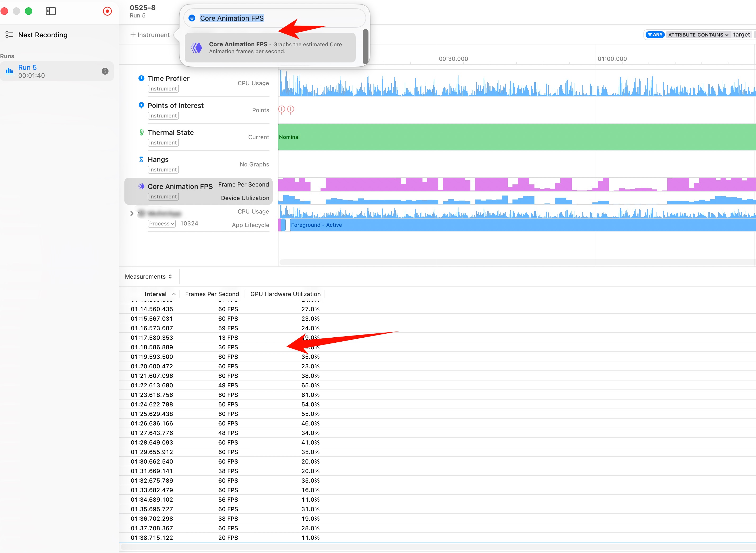
Task: Toggle the ANY filter pill
Action: (655, 35)
